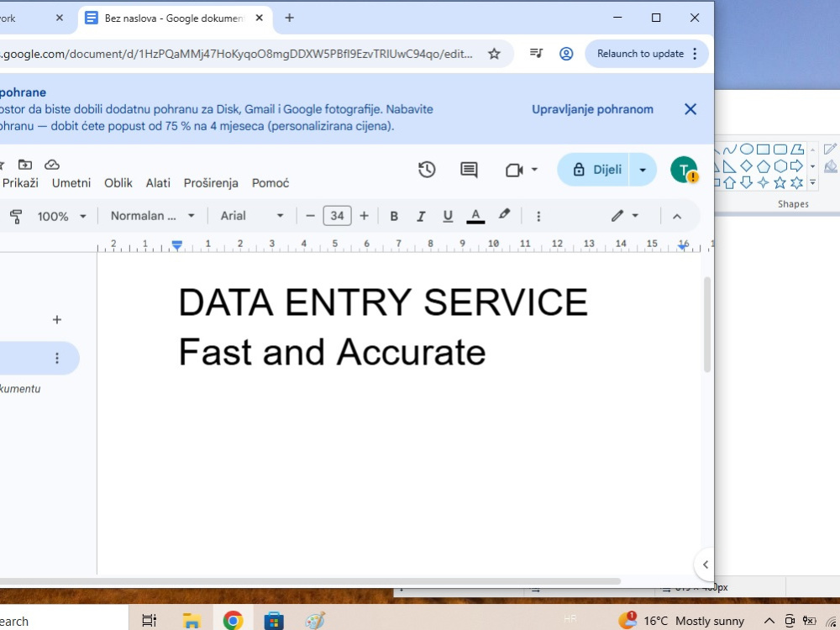Select the Rectangle shape in Paint
Screen dimensions: 840x630
click(x=764, y=149)
